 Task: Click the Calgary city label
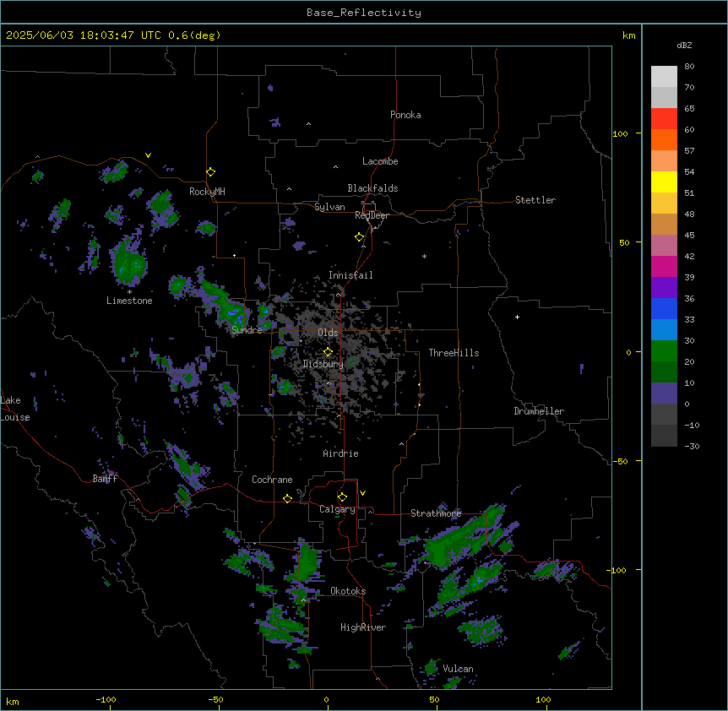[337, 509]
